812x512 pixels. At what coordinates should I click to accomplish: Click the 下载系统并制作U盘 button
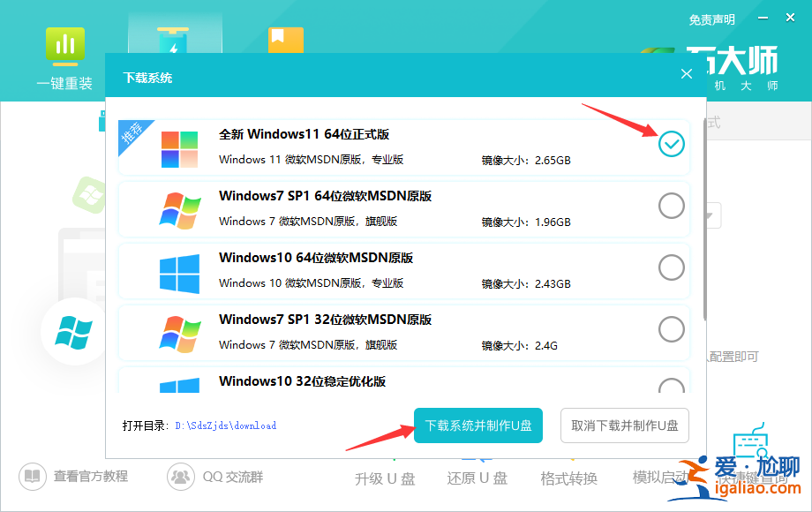point(477,425)
